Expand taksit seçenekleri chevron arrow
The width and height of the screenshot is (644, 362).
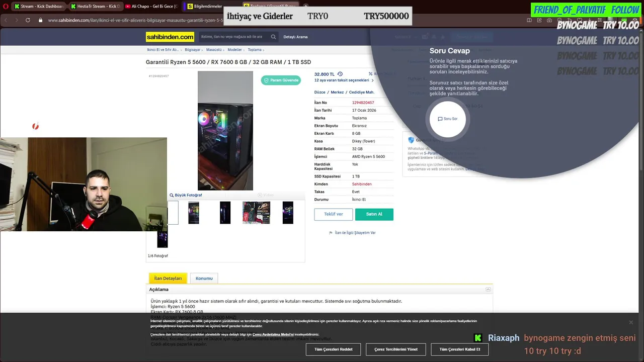click(x=372, y=80)
